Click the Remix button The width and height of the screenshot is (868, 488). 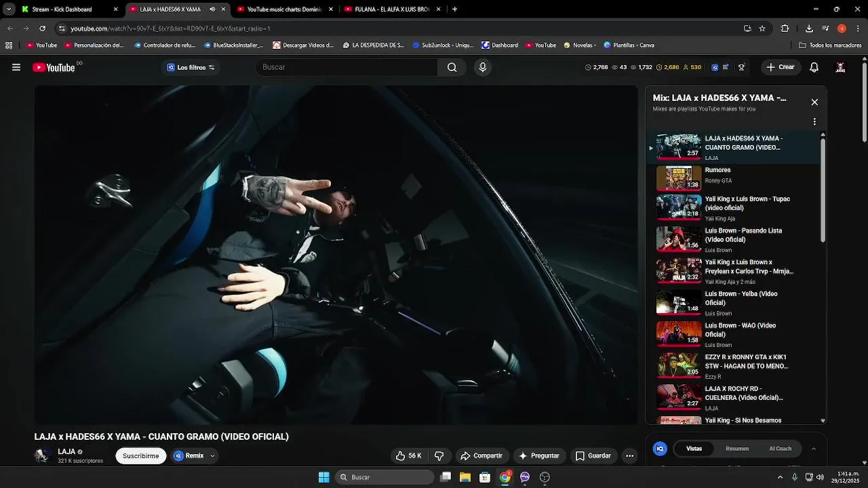(189, 456)
